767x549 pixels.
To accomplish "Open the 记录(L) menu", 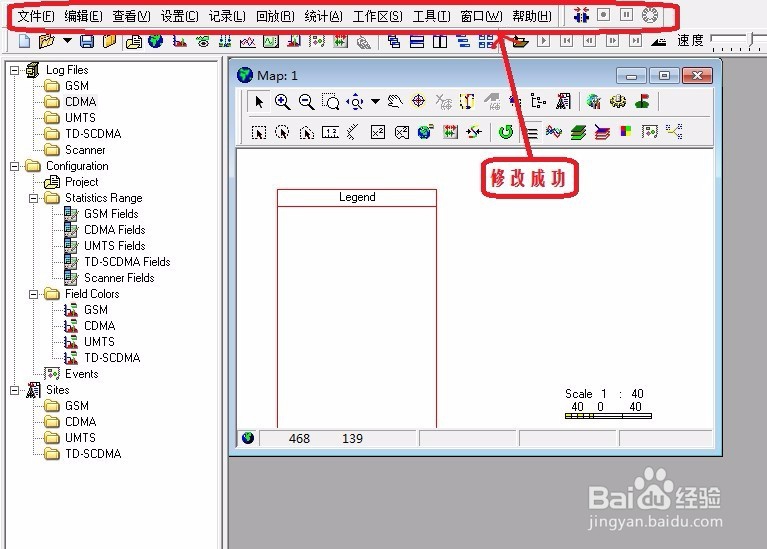I will [x=227, y=16].
